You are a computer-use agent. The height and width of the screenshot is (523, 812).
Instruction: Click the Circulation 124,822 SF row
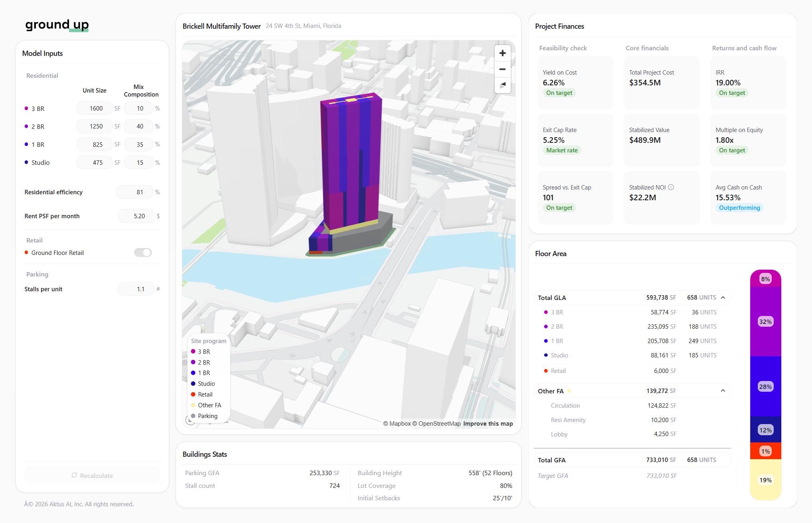pyautogui.click(x=632, y=405)
